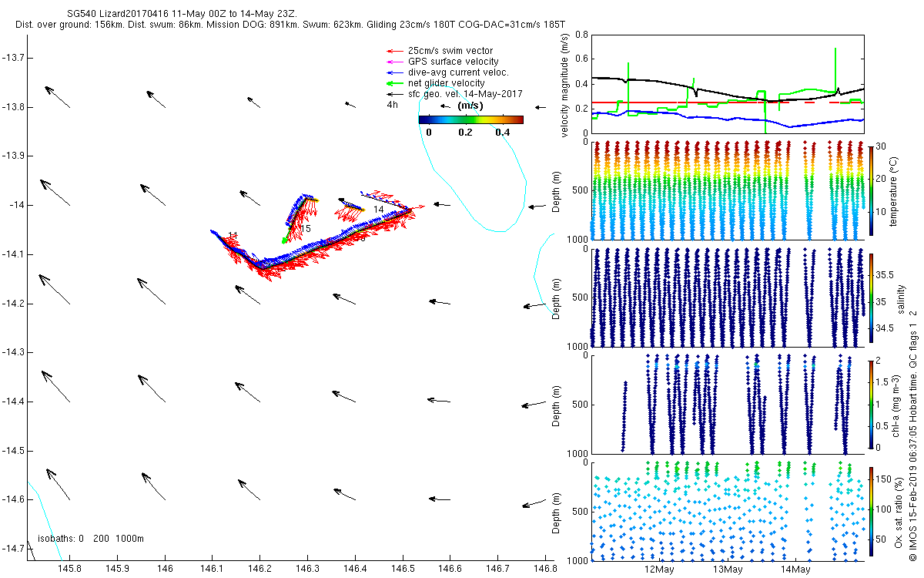Click the temperature (°C) colorbar
Screen dimensions: 924x578
pos(871,190)
